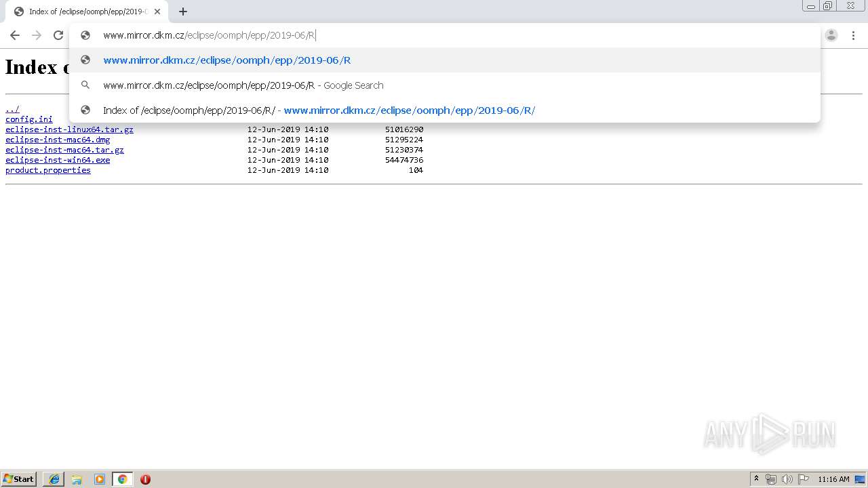This screenshot has height=488, width=868.
Task: Choose the Index of /eclipse/oomph suggestion with the trailing-slash URL
Action: pos(445,110)
